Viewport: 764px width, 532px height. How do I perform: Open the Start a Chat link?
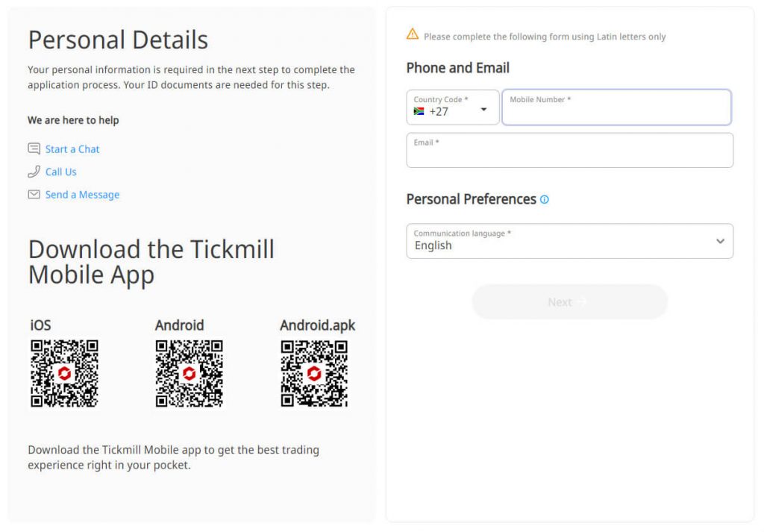(x=72, y=149)
